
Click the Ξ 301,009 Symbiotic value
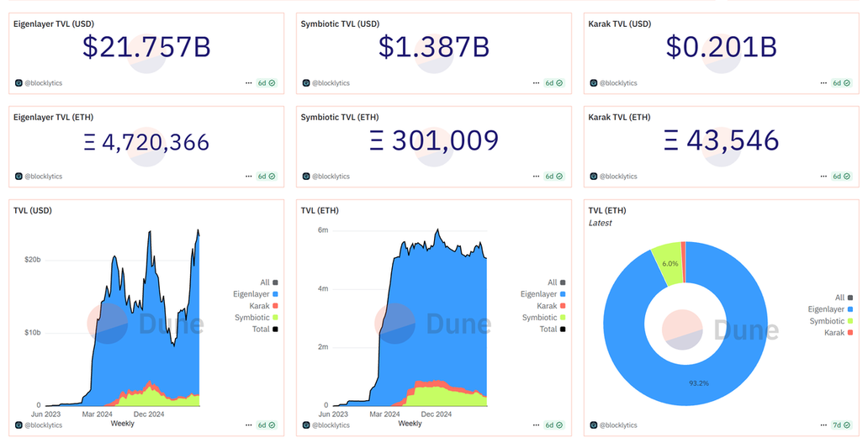434,140
